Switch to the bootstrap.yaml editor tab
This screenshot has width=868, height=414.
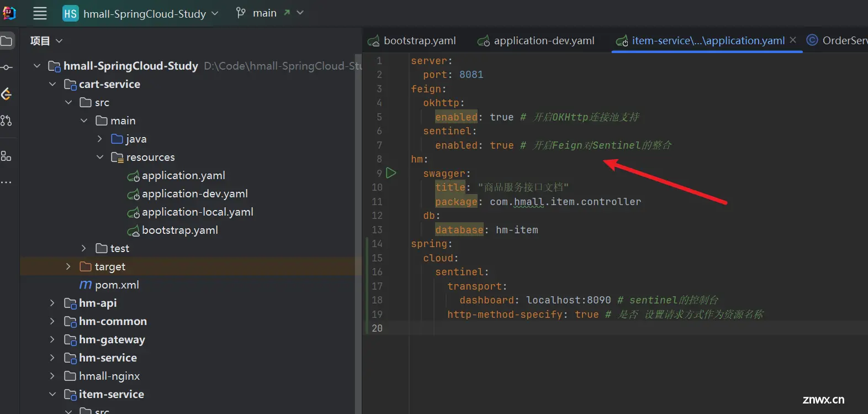point(413,40)
